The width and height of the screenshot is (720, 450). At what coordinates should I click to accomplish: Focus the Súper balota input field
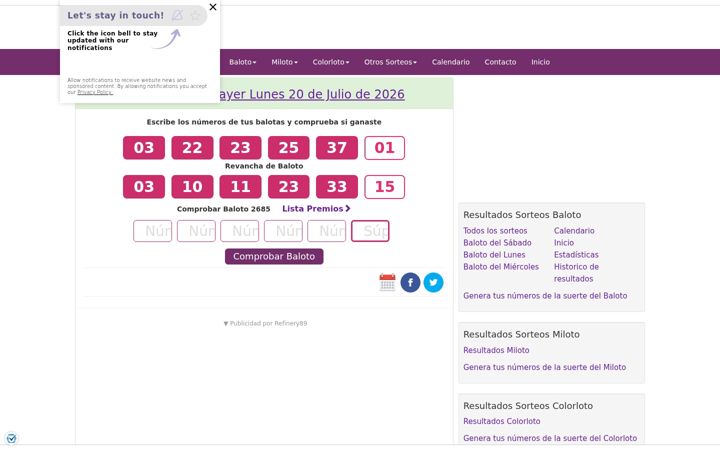point(370,231)
